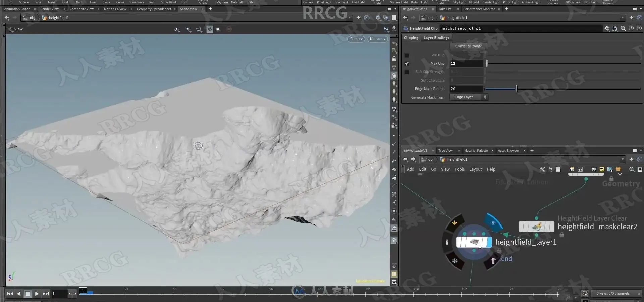This screenshot has height=302, width=644.
Task: Enable the Min Clip checkbox
Action: point(407,55)
